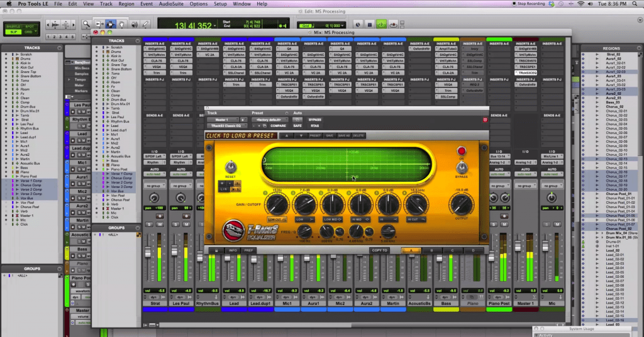Screen dimensions: 644x337
Task: Open Grid value dropdown in Edit toolbar
Action: [342, 25]
